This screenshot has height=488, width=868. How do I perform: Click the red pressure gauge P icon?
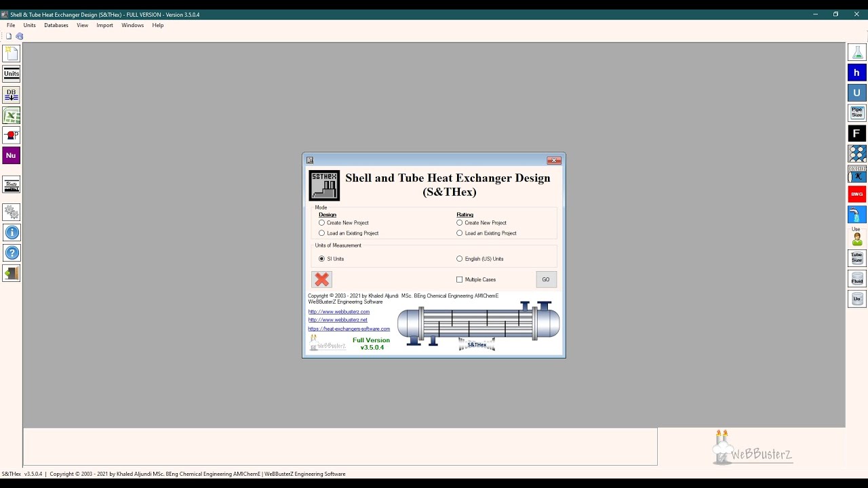click(x=12, y=135)
